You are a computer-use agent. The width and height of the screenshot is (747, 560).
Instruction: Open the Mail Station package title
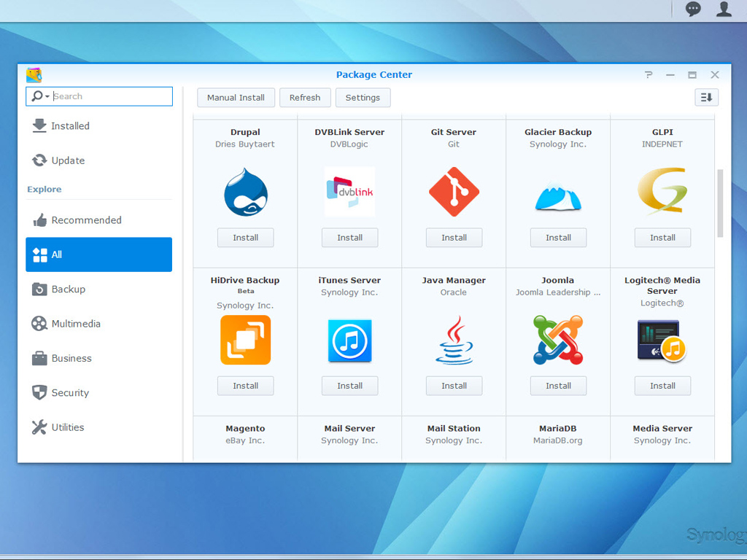click(454, 428)
